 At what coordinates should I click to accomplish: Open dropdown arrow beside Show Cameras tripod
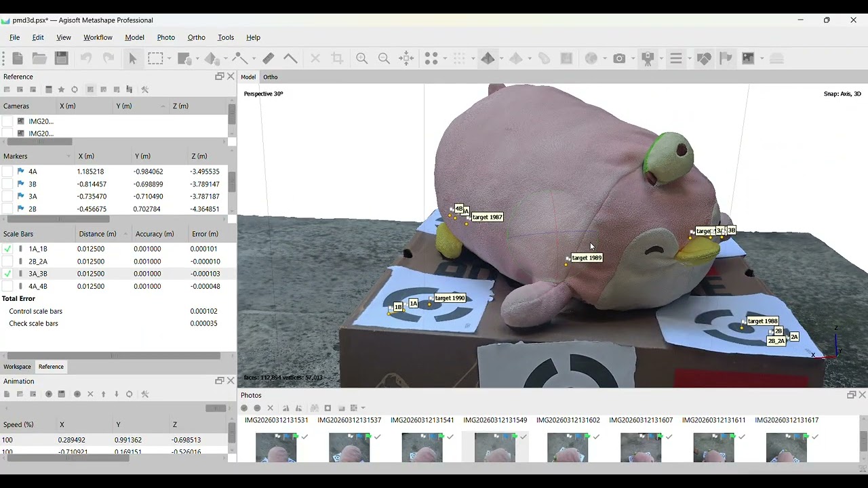661,58
